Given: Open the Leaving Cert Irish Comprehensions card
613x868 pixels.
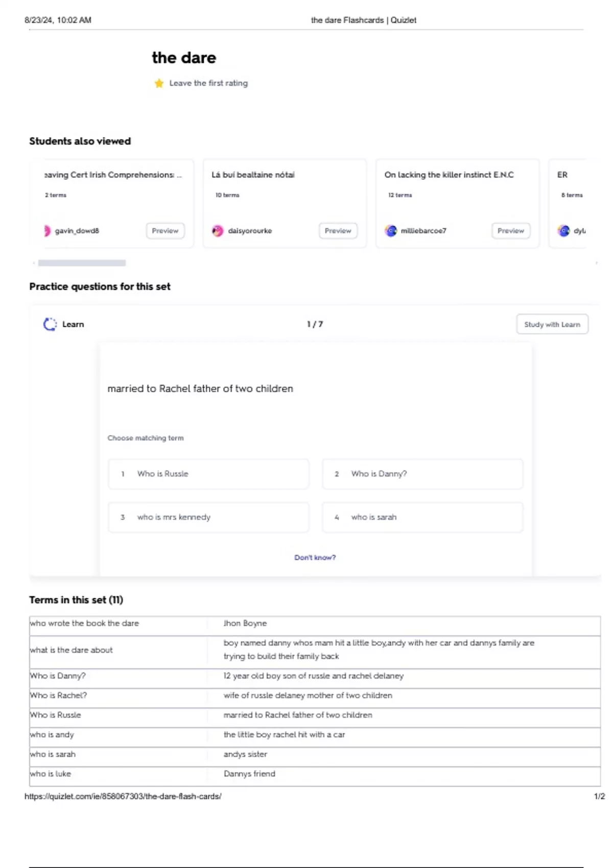Looking at the screenshot, I should click(x=112, y=175).
